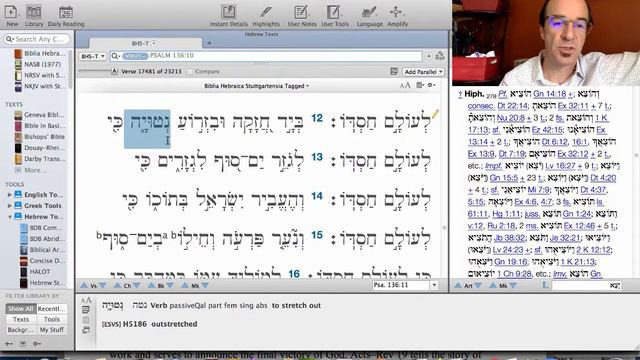Image resolution: width=640 pixels, height=360 pixels.
Task: Open User Notes
Action: click(302, 16)
